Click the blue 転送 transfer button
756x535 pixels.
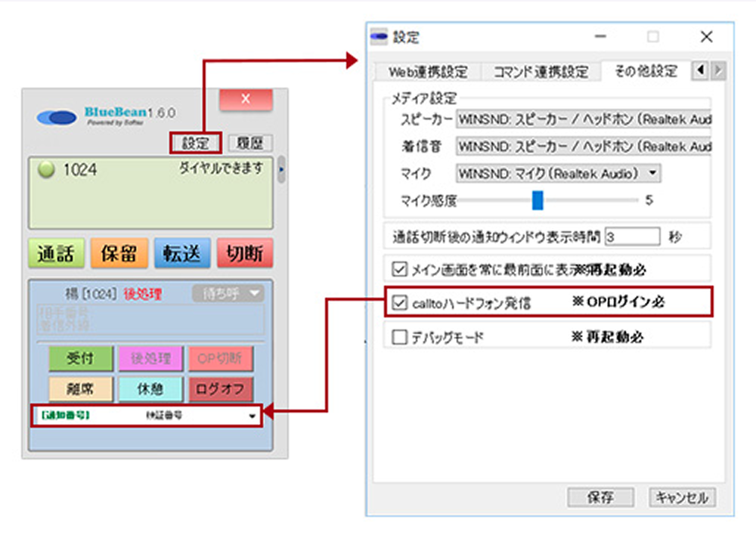click(181, 254)
